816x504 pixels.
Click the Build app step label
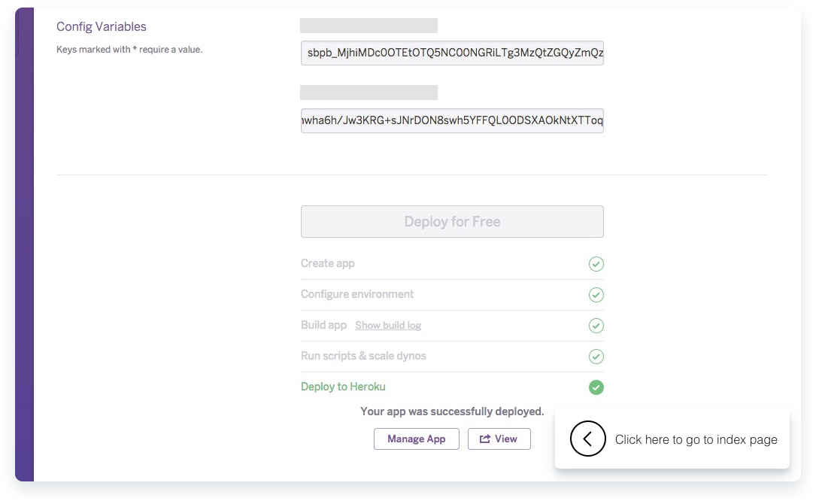[323, 325]
